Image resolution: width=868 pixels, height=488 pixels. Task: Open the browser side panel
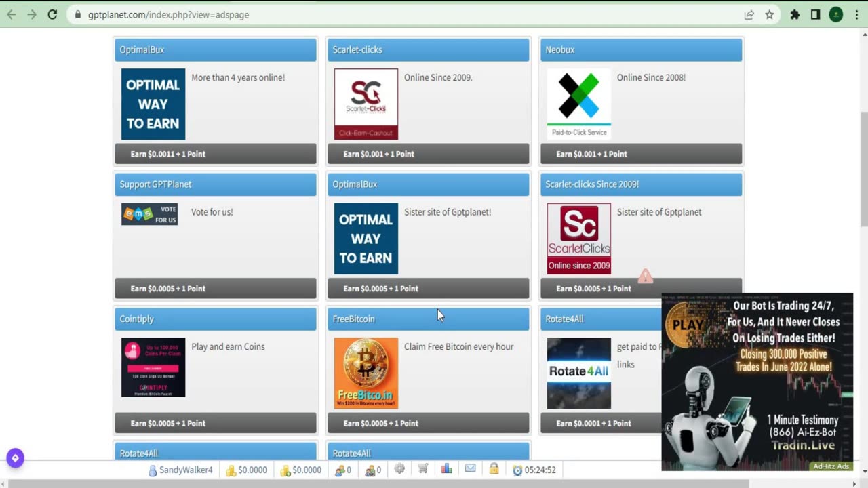(x=815, y=15)
